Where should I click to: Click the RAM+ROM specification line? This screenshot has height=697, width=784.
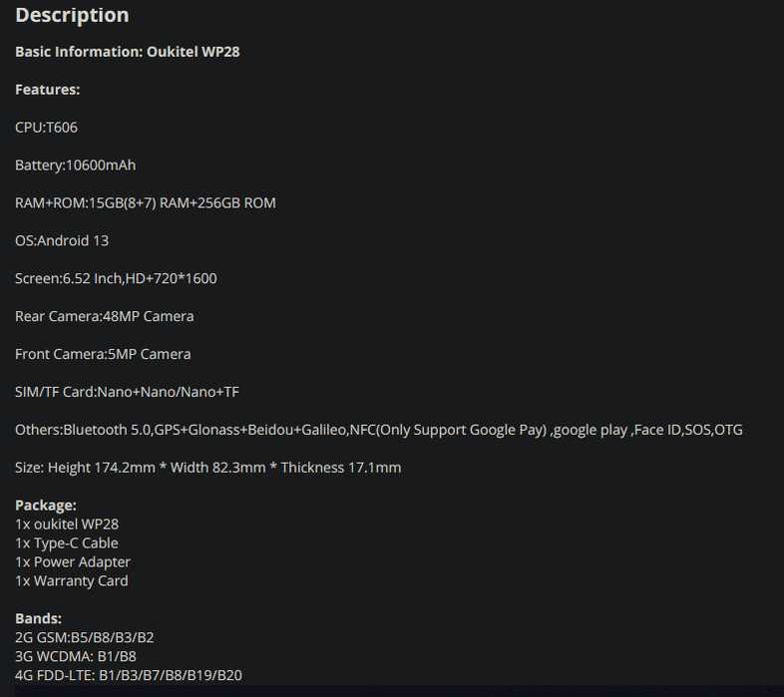pos(145,203)
